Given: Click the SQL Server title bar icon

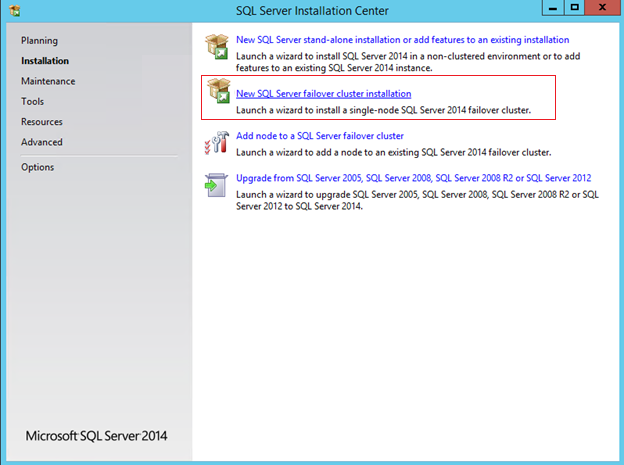Looking at the screenshot, I should click(14, 10).
